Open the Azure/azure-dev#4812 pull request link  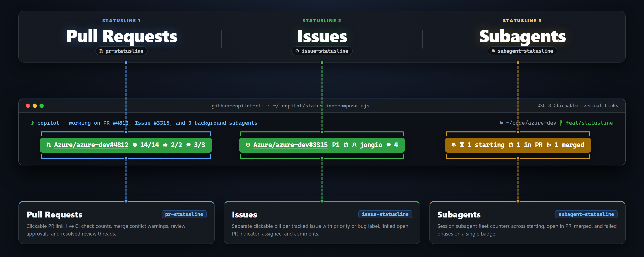pyautogui.click(x=91, y=145)
